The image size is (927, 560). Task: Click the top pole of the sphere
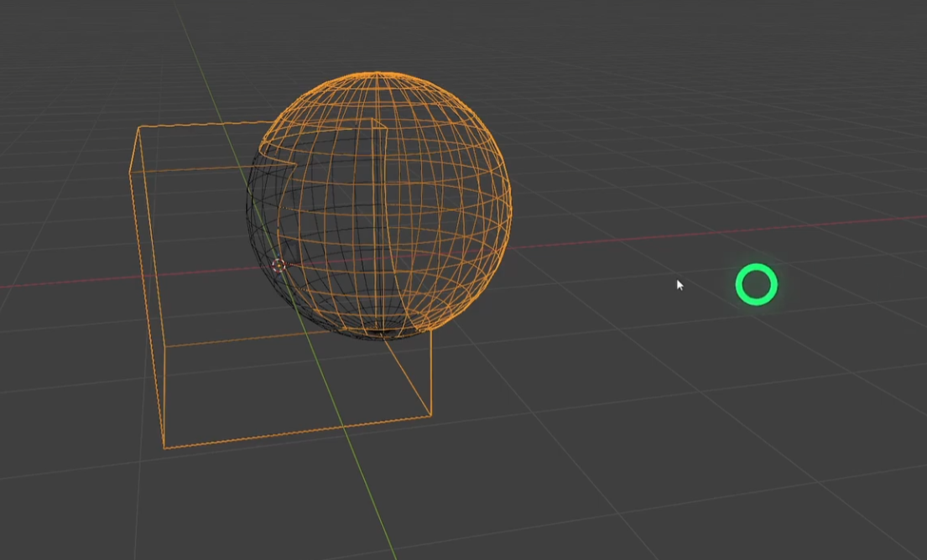coord(378,74)
